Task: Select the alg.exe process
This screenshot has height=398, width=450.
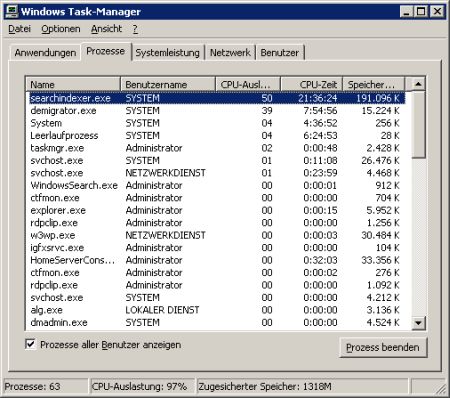Action: point(216,310)
